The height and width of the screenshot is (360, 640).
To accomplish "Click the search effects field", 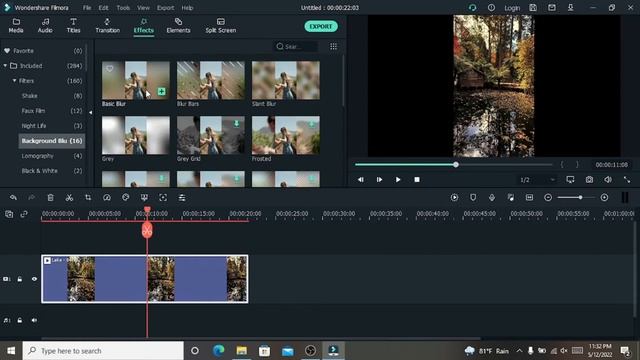I will 296,47.
